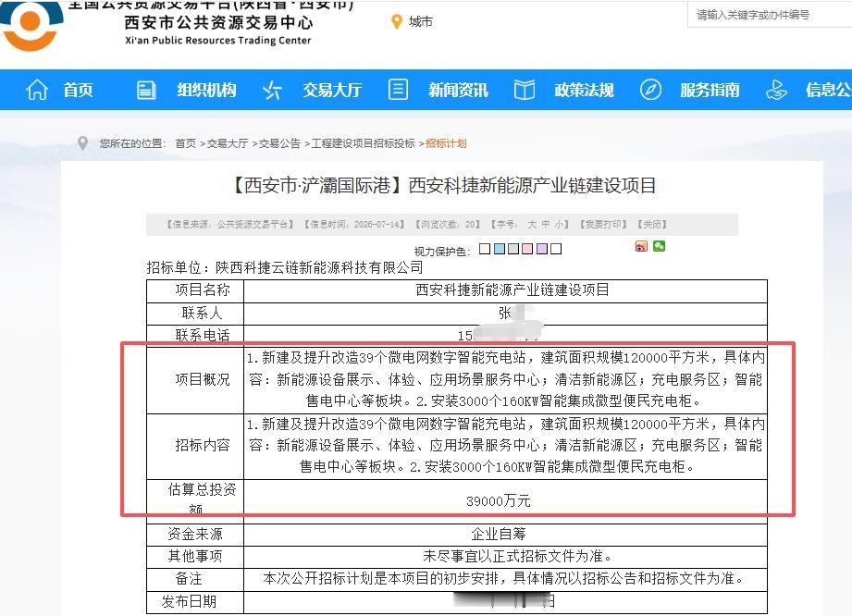Select the gray eye protection swatch
This screenshot has width=852, height=616.
[x=512, y=249]
